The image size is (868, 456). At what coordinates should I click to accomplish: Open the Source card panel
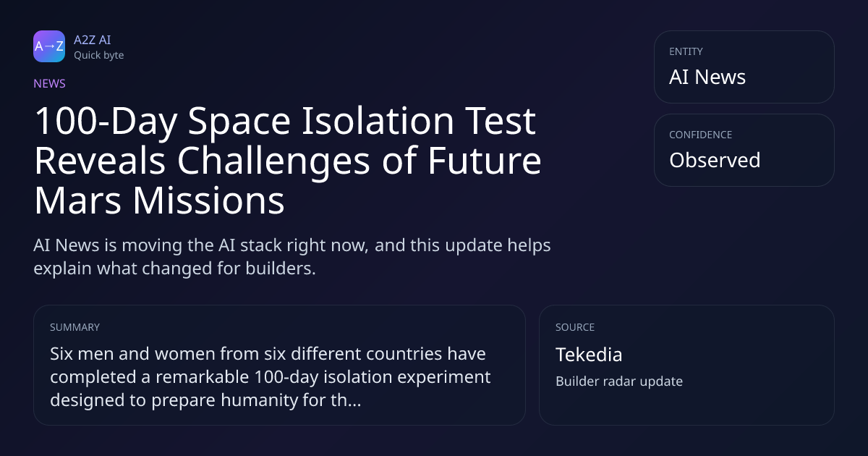686,365
